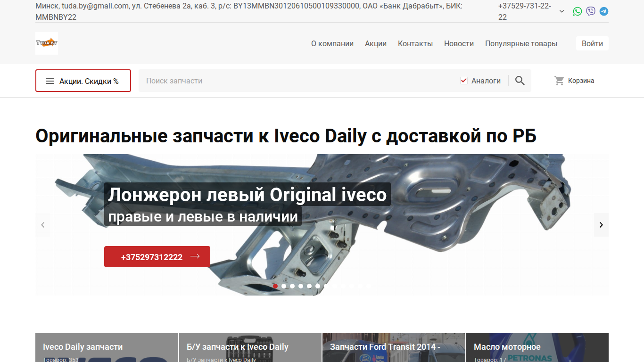Toggle the Аналоги checkbox
The height and width of the screenshot is (362, 644).
click(464, 81)
